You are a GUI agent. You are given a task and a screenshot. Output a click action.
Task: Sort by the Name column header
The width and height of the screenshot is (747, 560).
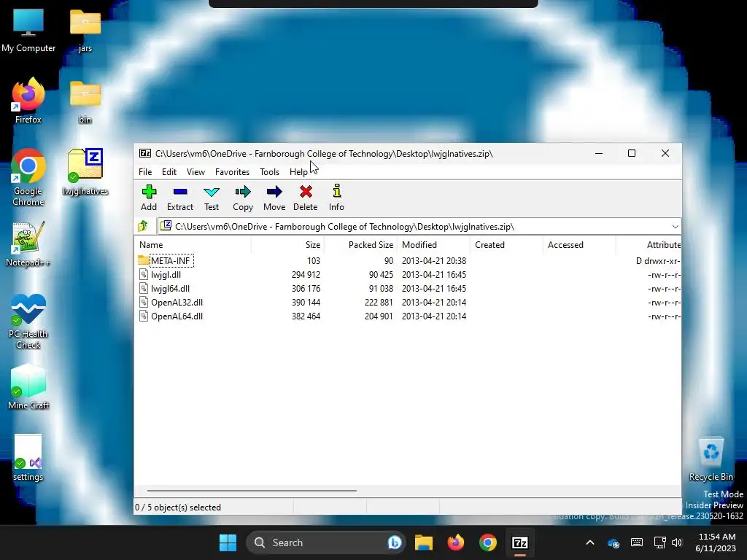[x=193, y=245]
